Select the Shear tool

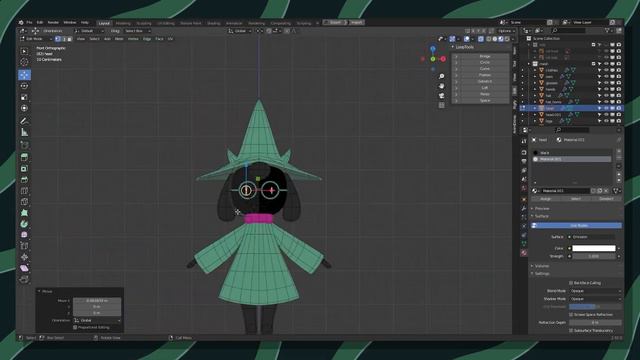24,268
